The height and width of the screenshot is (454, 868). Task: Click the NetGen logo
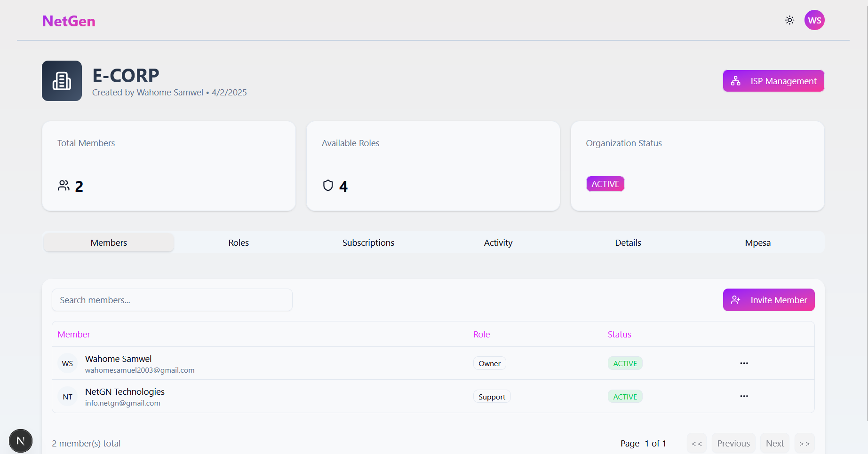69,21
